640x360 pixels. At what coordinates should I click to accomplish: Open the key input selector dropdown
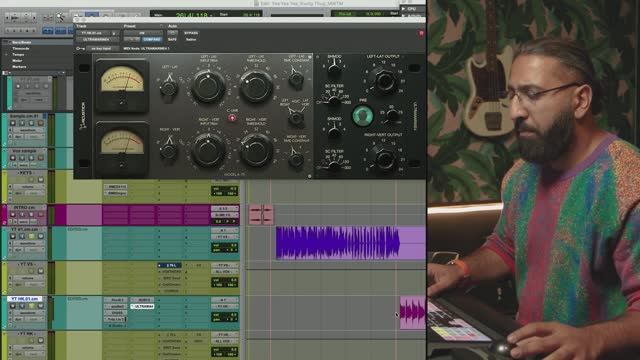(102, 49)
